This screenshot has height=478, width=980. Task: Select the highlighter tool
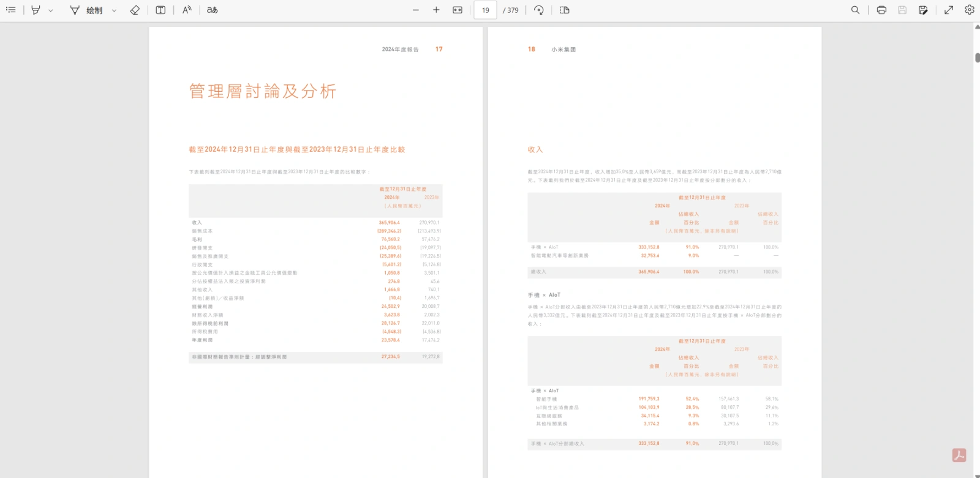[36, 10]
